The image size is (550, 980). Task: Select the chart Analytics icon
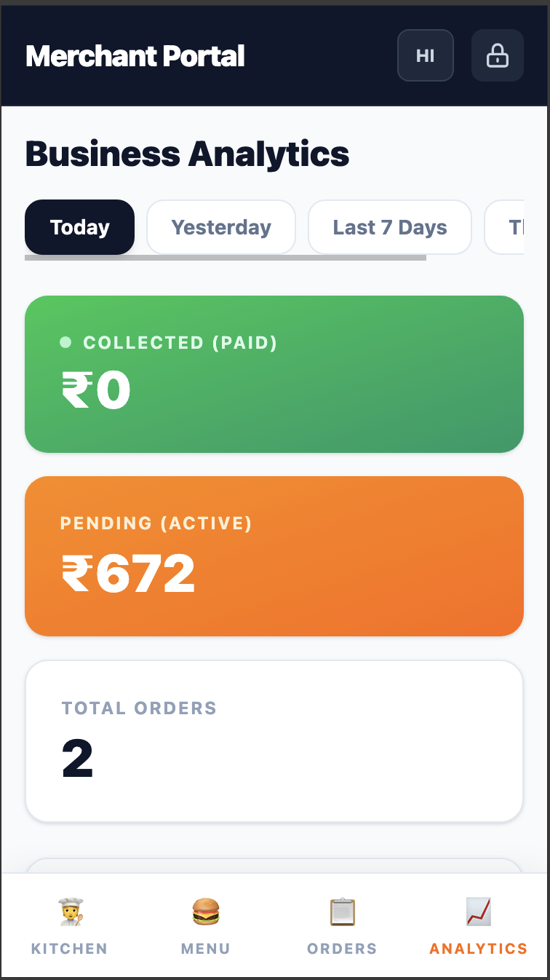[478, 912]
